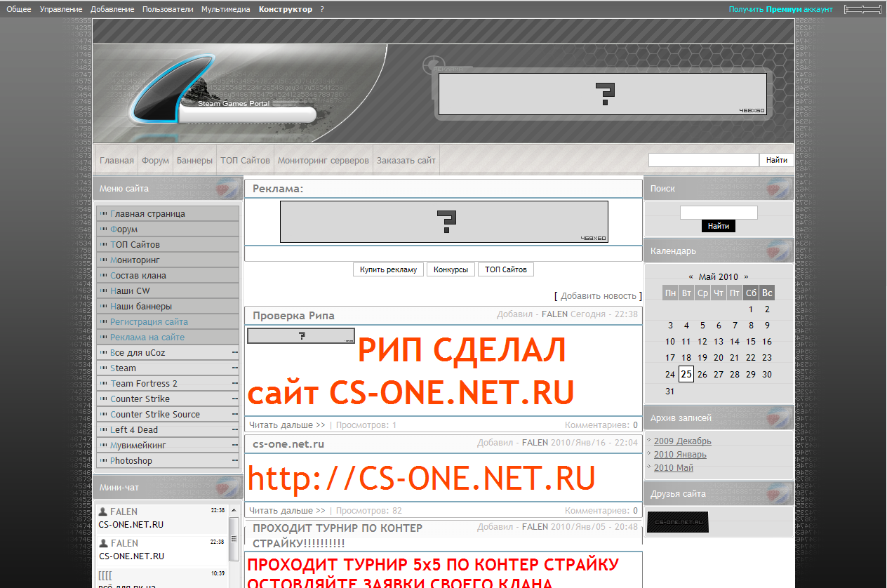Open Баннеры in top navigation bar

pyautogui.click(x=194, y=160)
